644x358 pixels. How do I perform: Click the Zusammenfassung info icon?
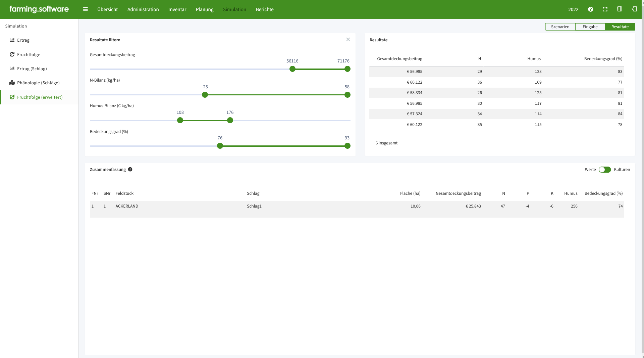(x=130, y=170)
